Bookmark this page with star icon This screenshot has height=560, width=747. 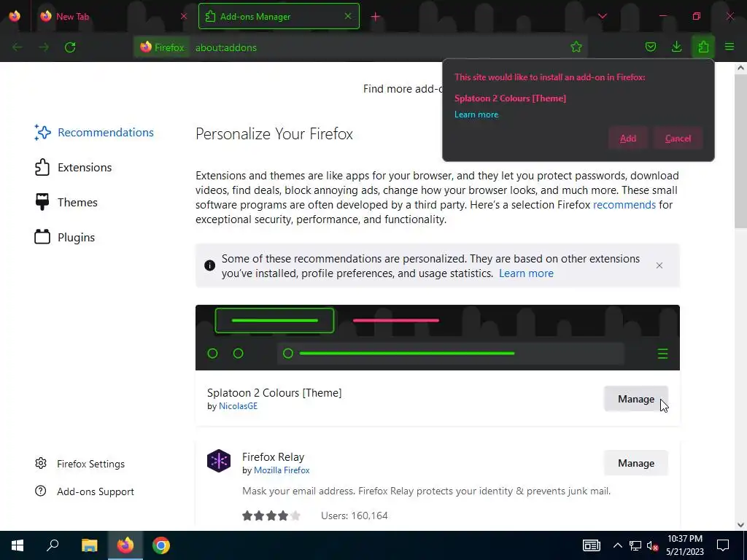click(576, 47)
